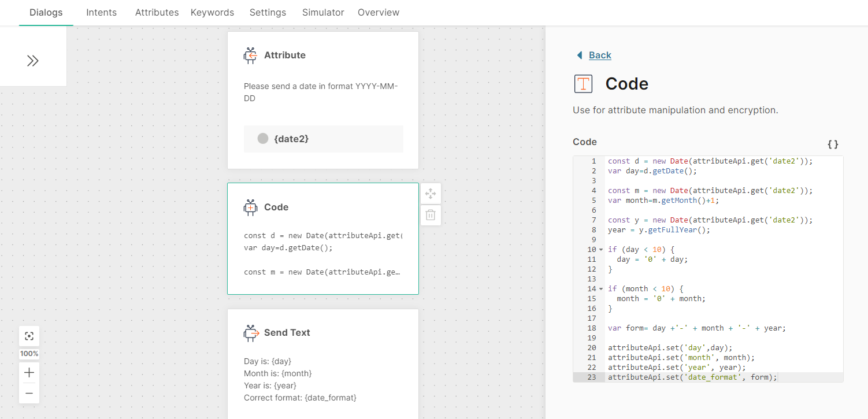The height and width of the screenshot is (419, 868).
Task: Select the {date2} attribute radio circle
Action: tap(263, 139)
